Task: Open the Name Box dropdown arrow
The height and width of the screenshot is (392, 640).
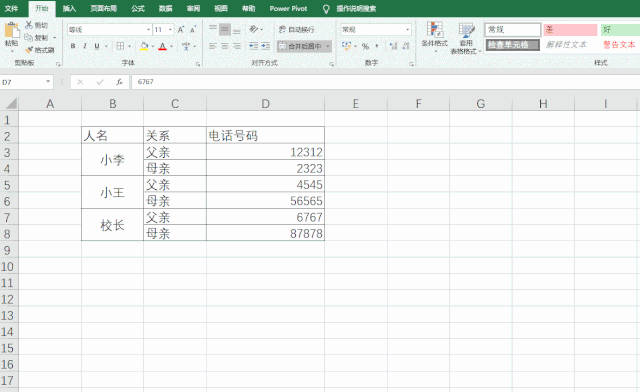Action: (x=48, y=82)
